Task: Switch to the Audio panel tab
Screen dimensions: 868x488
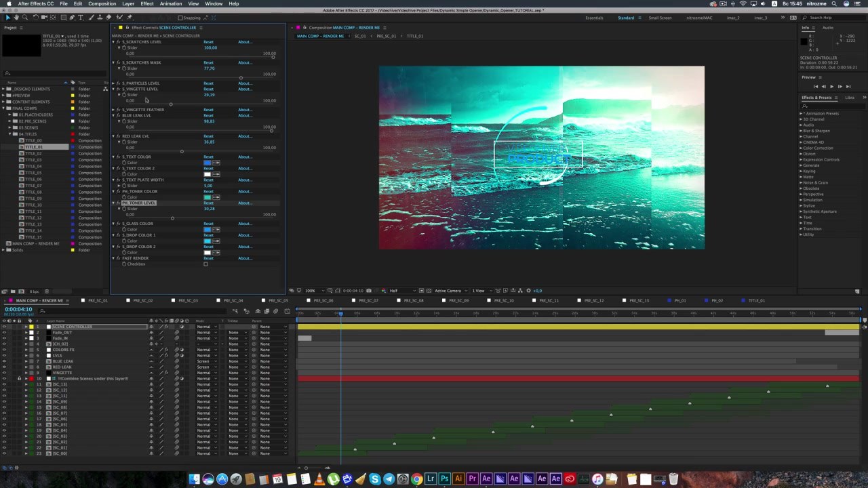Action: pyautogui.click(x=828, y=28)
